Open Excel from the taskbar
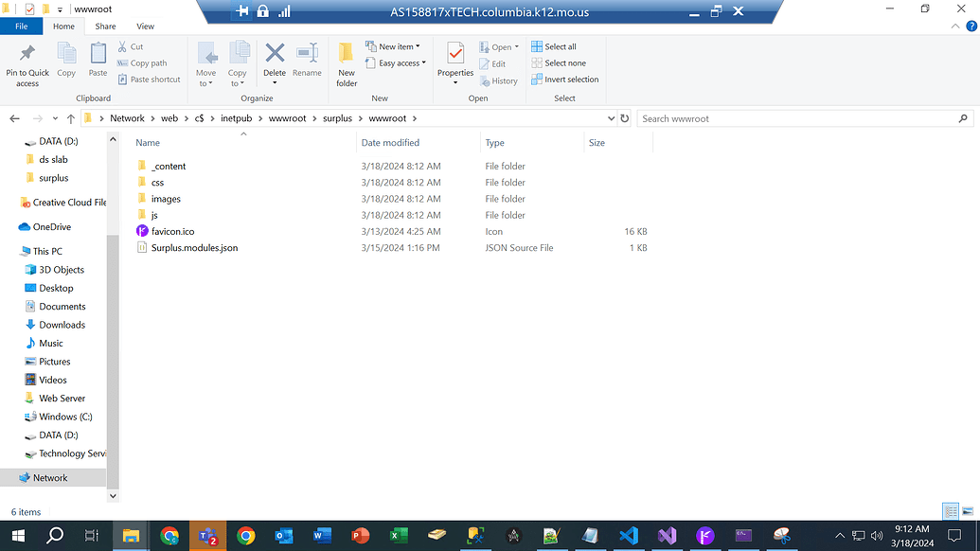The height and width of the screenshot is (551, 980). click(x=398, y=536)
